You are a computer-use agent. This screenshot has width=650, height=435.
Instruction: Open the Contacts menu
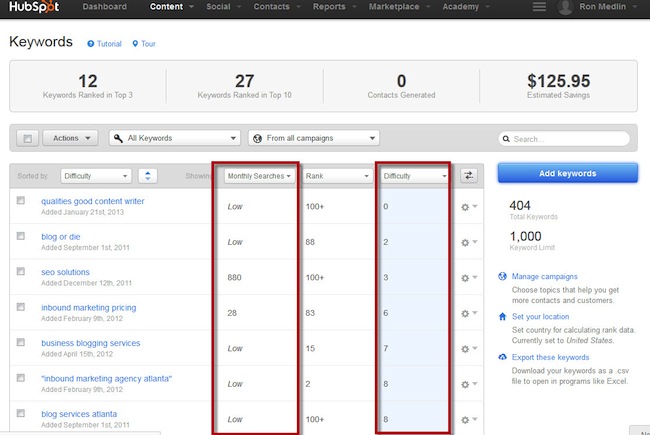[277, 7]
